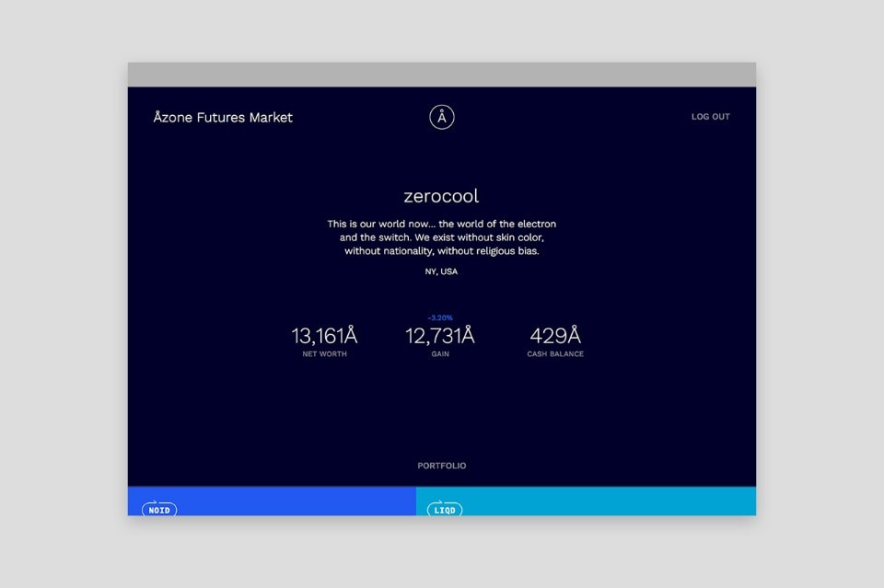Go to Åzone Futures Market home title
Screen dimensions: 884x588
(223, 117)
